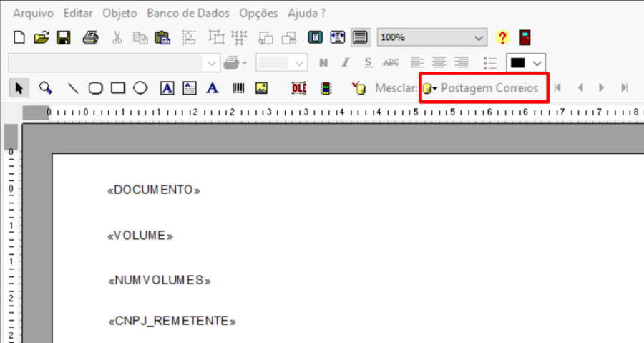Open the printer selection dropdown arrow
Image resolution: width=644 pixels, height=343 pixels.
tap(245, 63)
